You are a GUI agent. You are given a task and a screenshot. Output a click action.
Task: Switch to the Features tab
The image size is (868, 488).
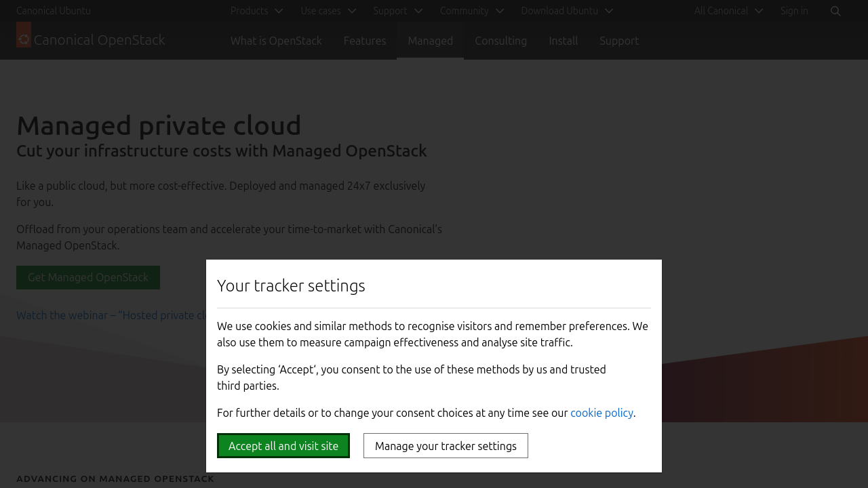[x=365, y=41]
